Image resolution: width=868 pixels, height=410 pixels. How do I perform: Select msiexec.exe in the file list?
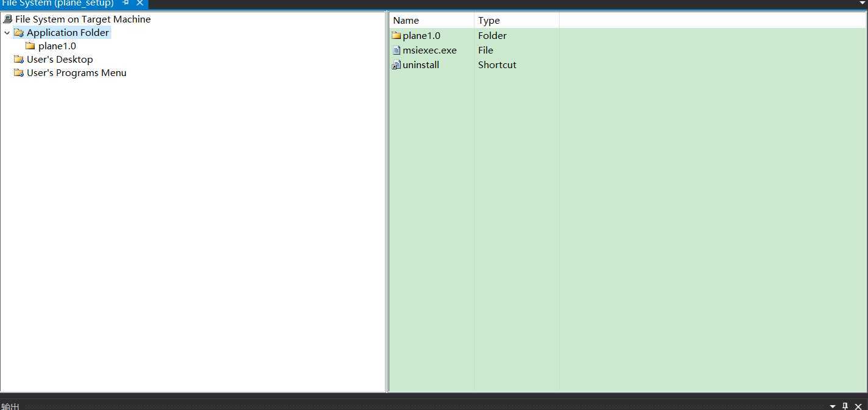click(x=429, y=50)
